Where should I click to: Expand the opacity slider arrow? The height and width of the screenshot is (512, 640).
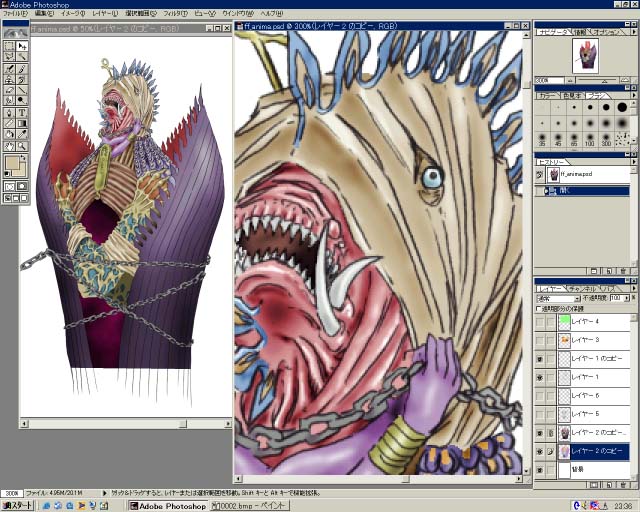click(627, 298)
